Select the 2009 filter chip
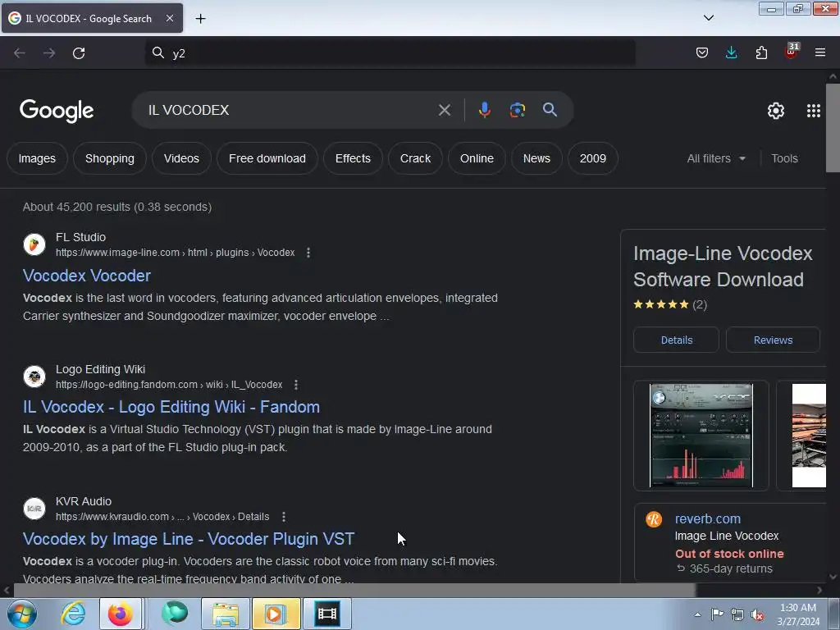Viewport: 840px width, 630px height. (593, 158)
